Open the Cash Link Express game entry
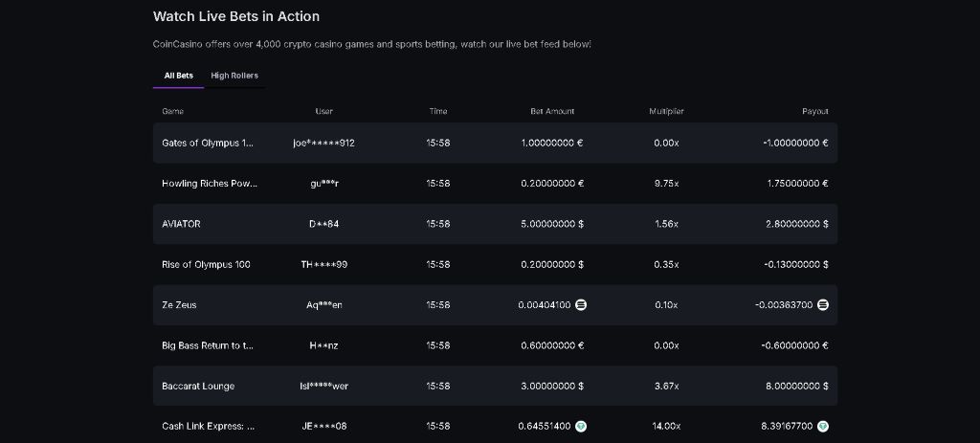 209,427
